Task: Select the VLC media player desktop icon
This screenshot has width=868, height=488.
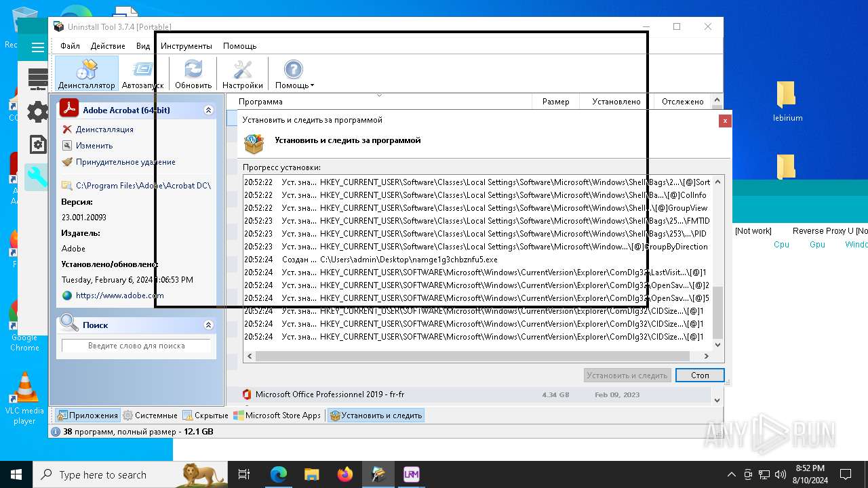Action: [24, 399]
